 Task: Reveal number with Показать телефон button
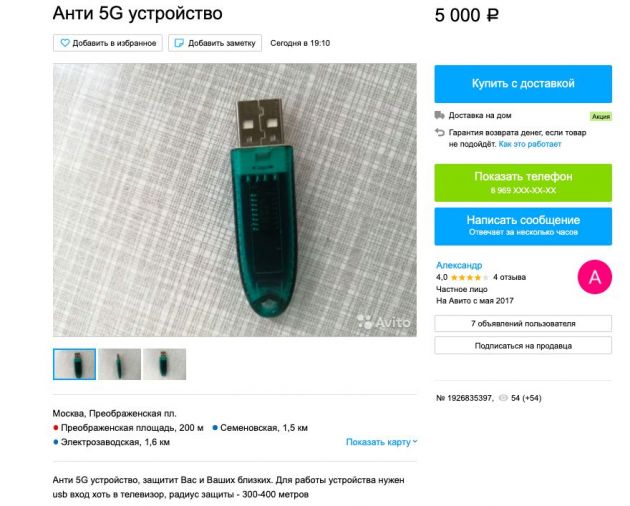[x=523, y=182]
